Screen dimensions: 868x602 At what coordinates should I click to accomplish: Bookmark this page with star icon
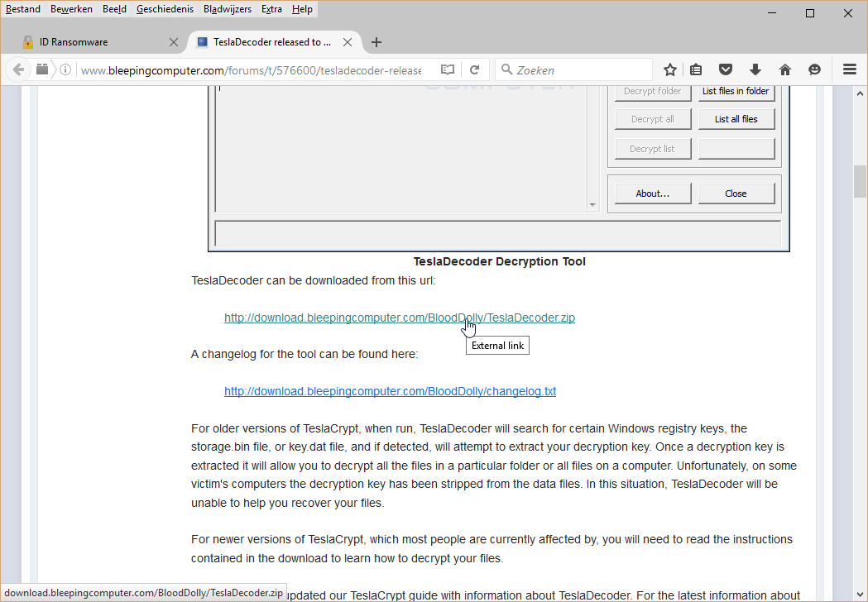tap(670, 70)
